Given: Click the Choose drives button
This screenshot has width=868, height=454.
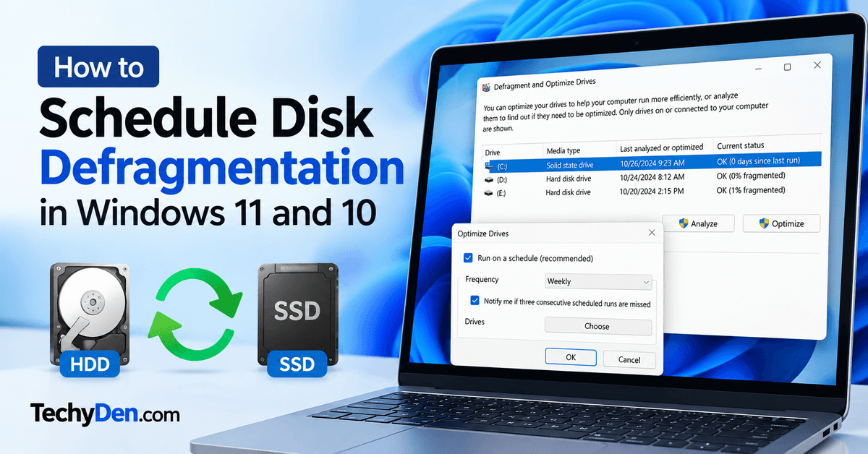Looking at the screenshot, I should [x=598, y=326].
